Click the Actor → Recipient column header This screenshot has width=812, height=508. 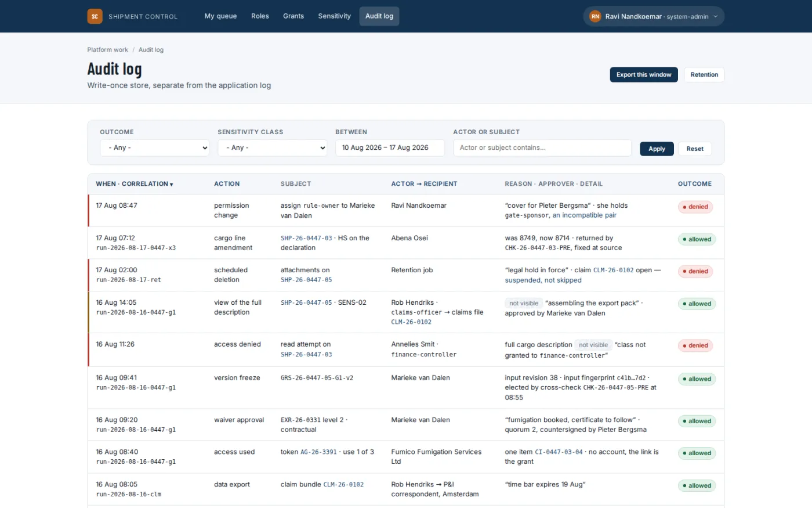click(424, 184)
